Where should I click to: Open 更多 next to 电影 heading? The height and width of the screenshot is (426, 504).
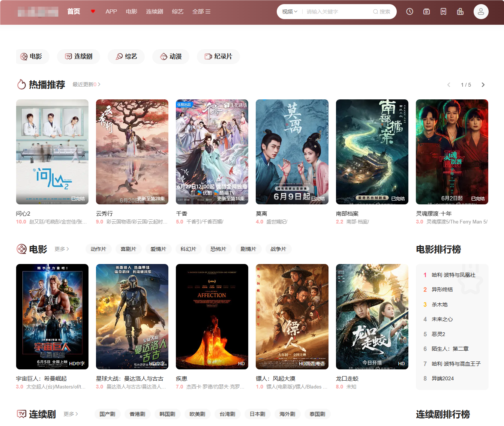coord(61,249)
